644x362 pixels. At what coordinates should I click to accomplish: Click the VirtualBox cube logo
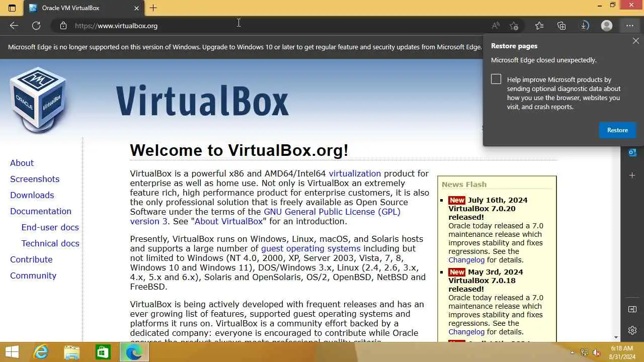[x=38, y=100]
